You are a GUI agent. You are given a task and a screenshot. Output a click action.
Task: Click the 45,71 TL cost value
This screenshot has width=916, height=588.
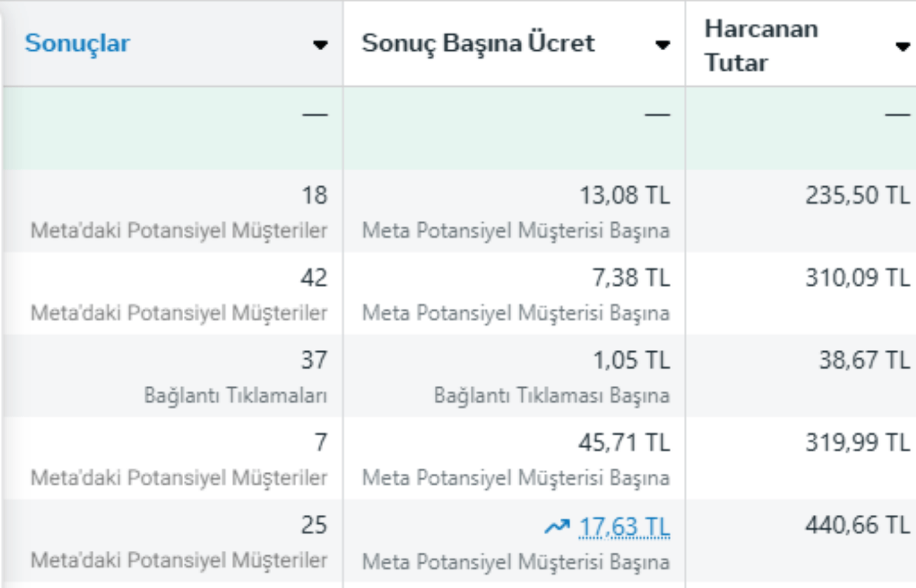624,443
